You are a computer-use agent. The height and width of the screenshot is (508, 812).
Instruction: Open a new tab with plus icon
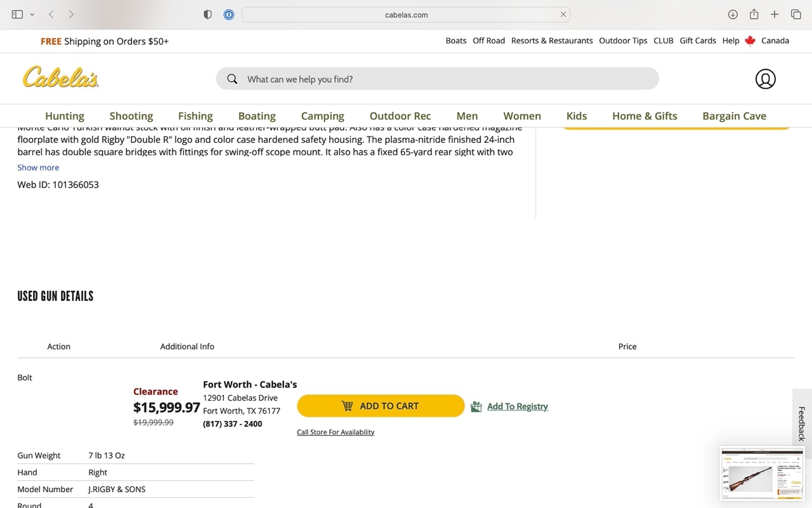tap(775, 14)
